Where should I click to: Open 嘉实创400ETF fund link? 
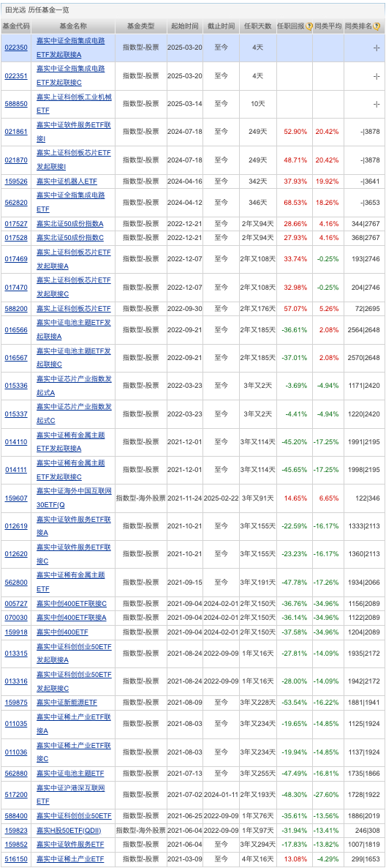(x=62, y=632)
